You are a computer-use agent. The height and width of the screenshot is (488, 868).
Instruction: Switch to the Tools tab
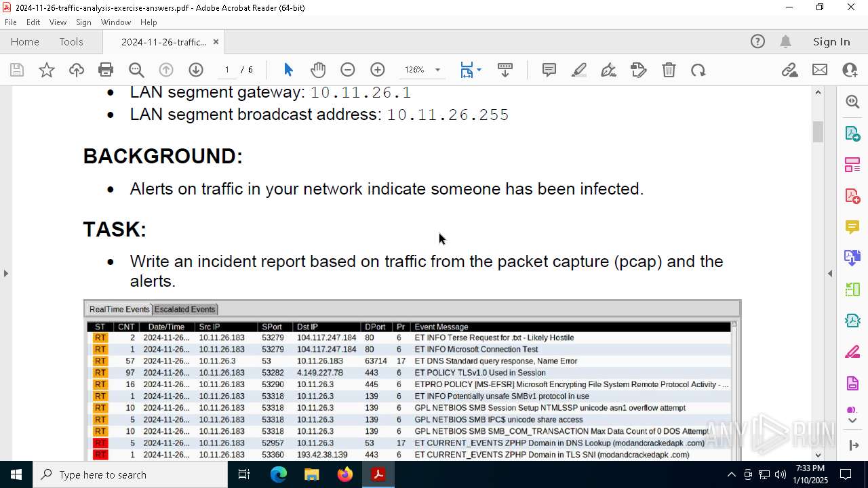tap(71, 41)
